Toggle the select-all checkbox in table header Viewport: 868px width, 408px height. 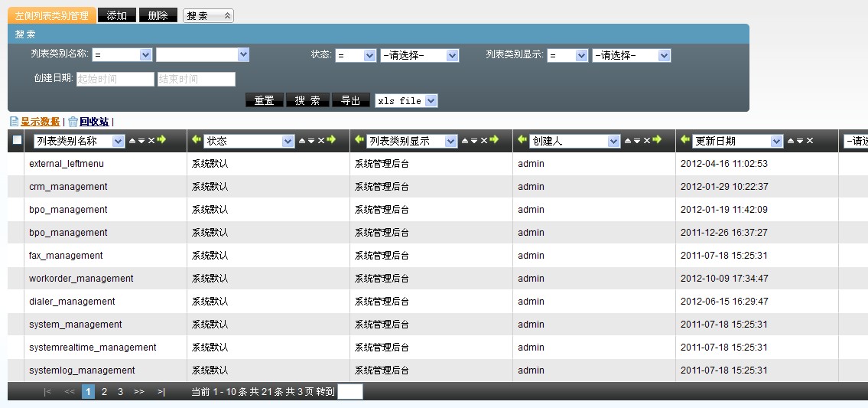(x=17, y=140)
